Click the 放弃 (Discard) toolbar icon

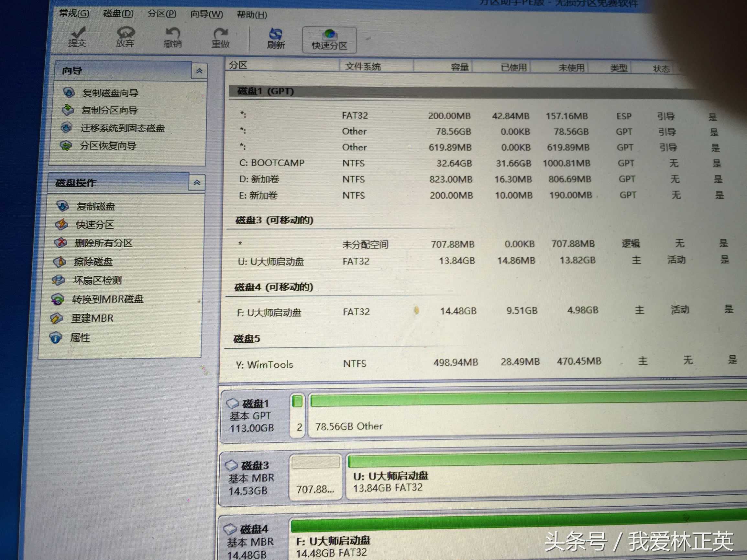coord(125,37)
